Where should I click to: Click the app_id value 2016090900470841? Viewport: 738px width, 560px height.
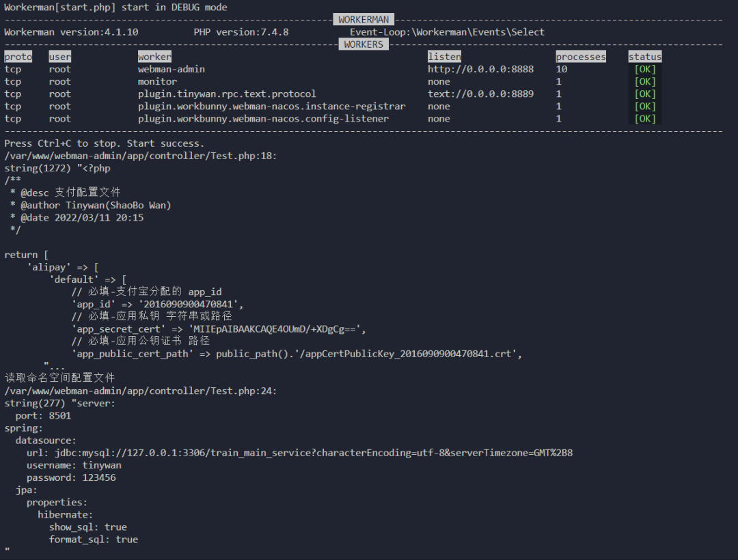click(x=193, y=304)
